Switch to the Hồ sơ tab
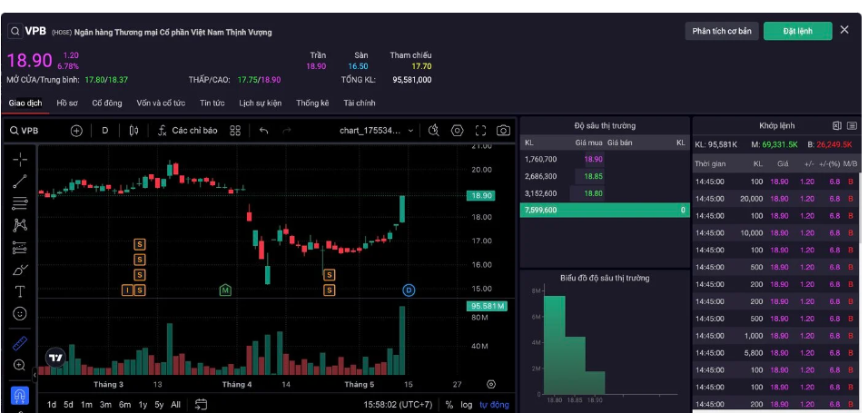Screen dimensions: 868x413 point(67,103)
